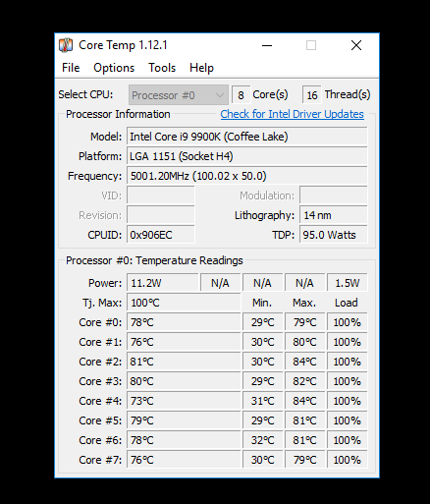Open the Help menu
This screenshot has width=430, height=504.
201,68
